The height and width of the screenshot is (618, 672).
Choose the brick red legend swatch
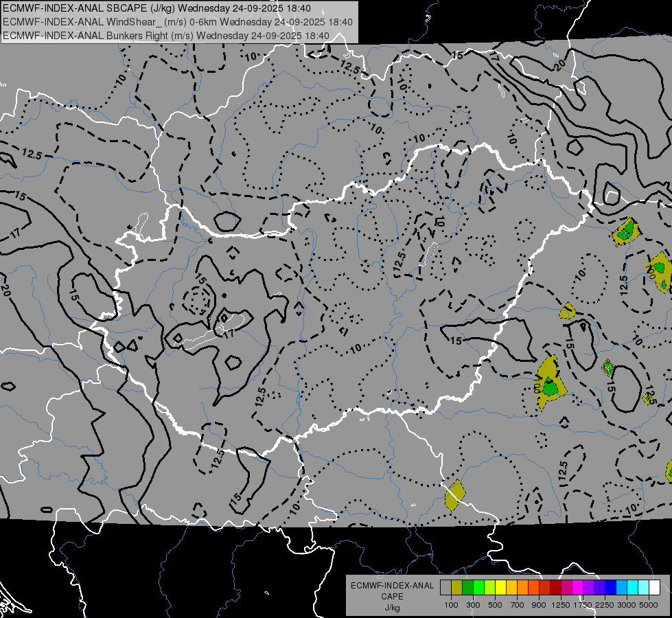pyautogui.click(x=545, y=587)
